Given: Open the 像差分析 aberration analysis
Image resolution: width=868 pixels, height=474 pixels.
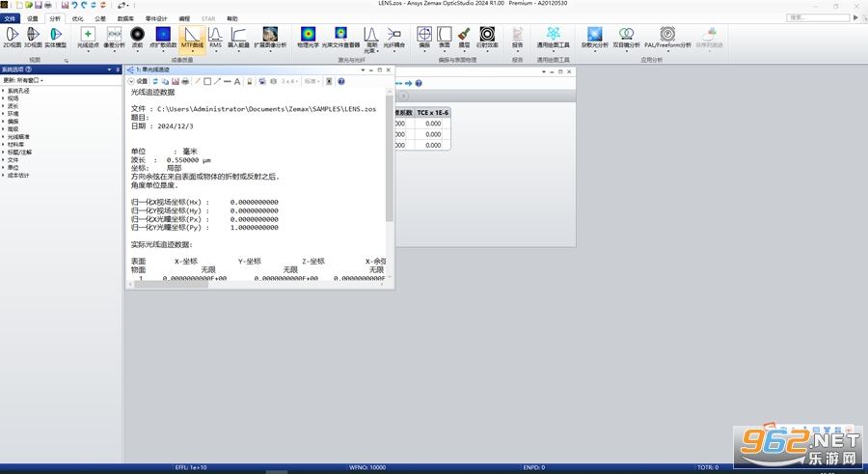Looking at the screenshot, I should tap(114, 39).
